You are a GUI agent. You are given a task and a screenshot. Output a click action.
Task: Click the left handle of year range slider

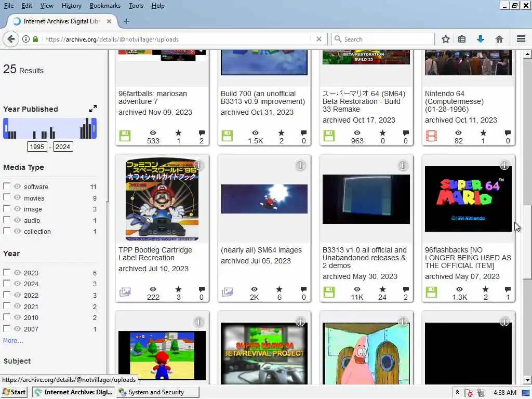click(5, 128)
